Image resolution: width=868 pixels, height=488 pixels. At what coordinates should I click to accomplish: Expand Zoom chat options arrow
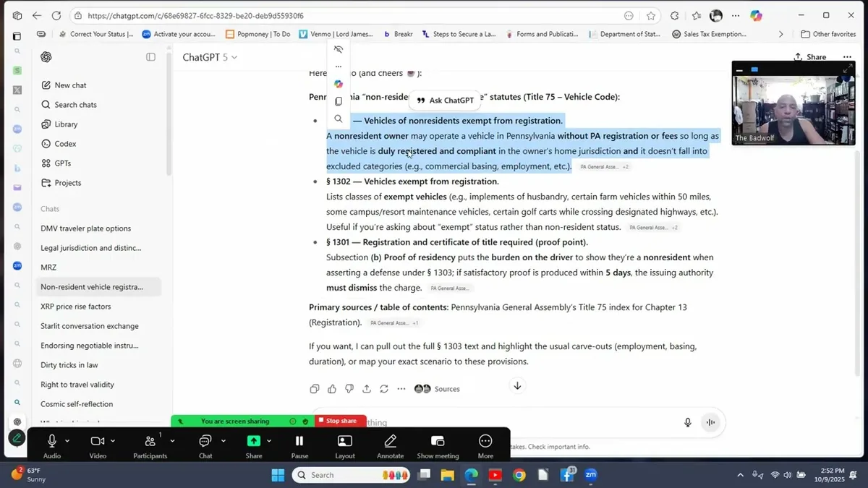[x=223, y=440]
